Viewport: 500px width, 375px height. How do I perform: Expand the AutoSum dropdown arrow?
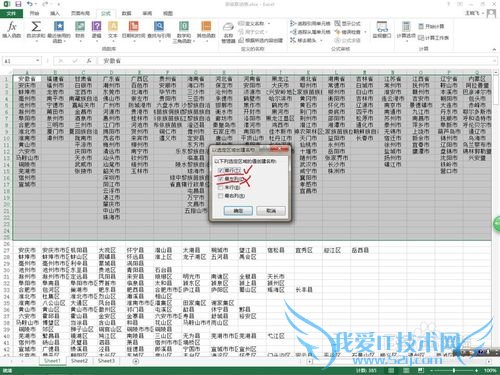point(36,41)
